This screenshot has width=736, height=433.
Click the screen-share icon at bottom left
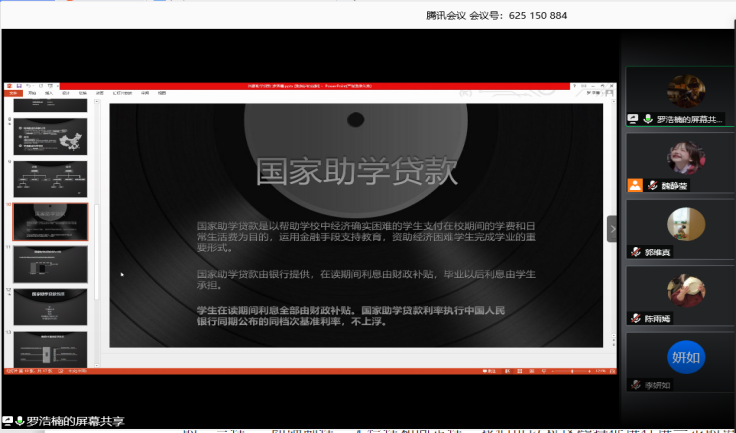[8, 421]
